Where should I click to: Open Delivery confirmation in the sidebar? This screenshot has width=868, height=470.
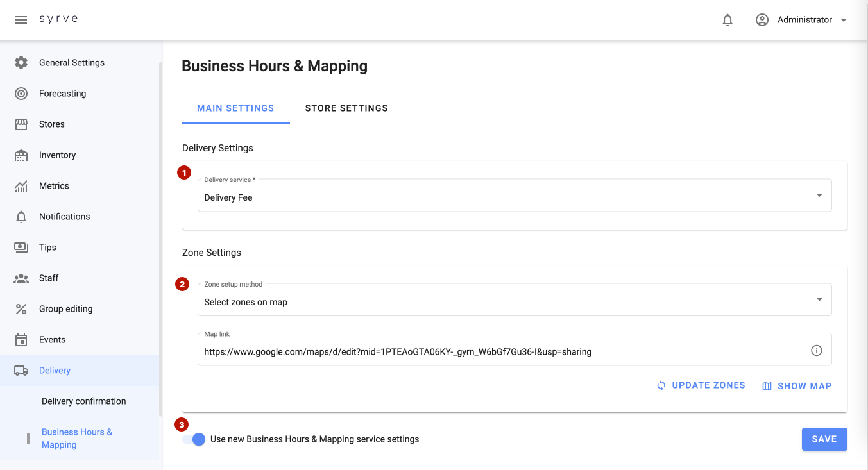[x=84, y=401]
